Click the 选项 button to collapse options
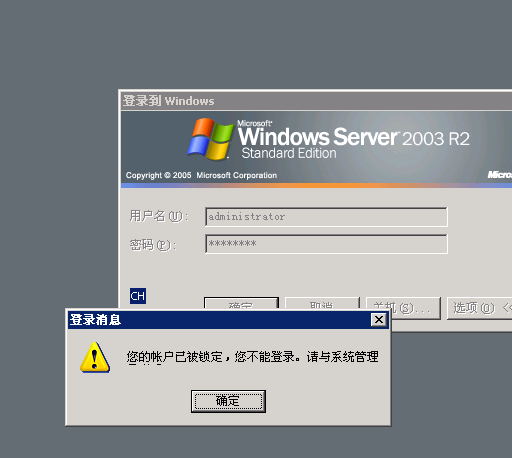Screen dimensions: 512x458 coord(479,308)
